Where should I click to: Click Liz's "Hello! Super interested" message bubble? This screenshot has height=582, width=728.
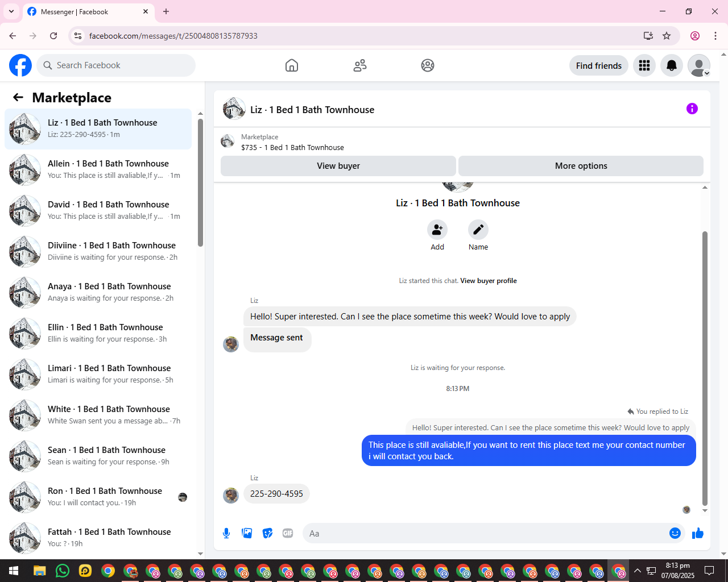tap(410, 317)
